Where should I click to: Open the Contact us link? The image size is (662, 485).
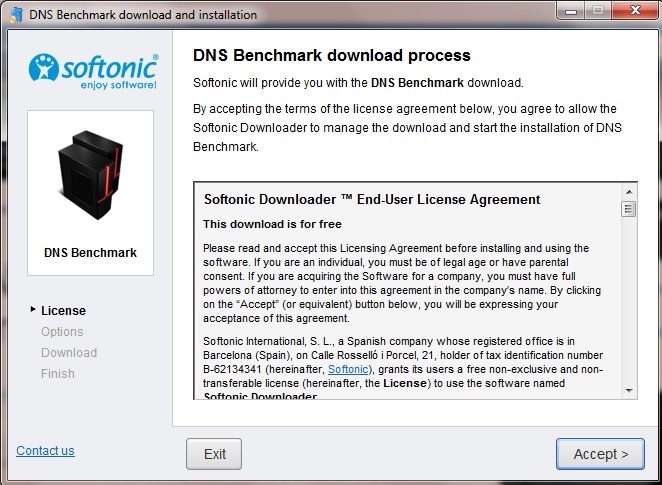click(x=45, y=451)
